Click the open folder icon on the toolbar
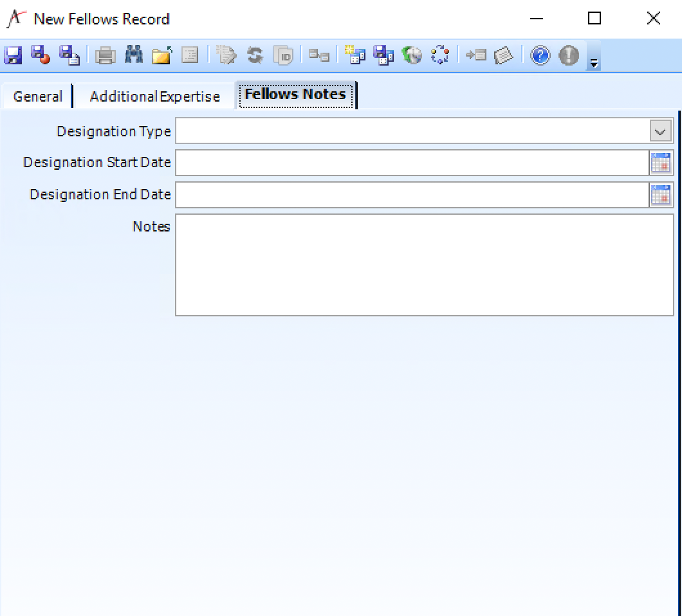This screenshot has width=682, height=616. tap(161, 55)
